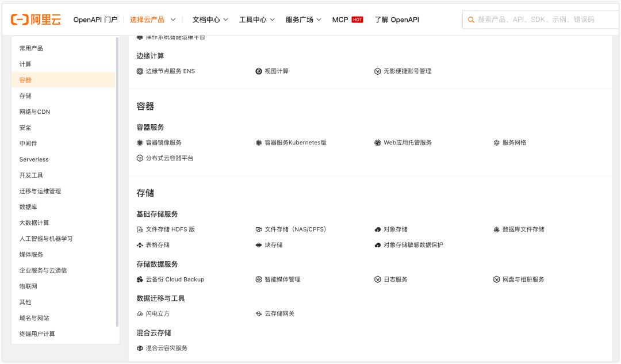
Task: Click the 容器服务Kubernetes版 icon
Action: [x=259, y=143]
